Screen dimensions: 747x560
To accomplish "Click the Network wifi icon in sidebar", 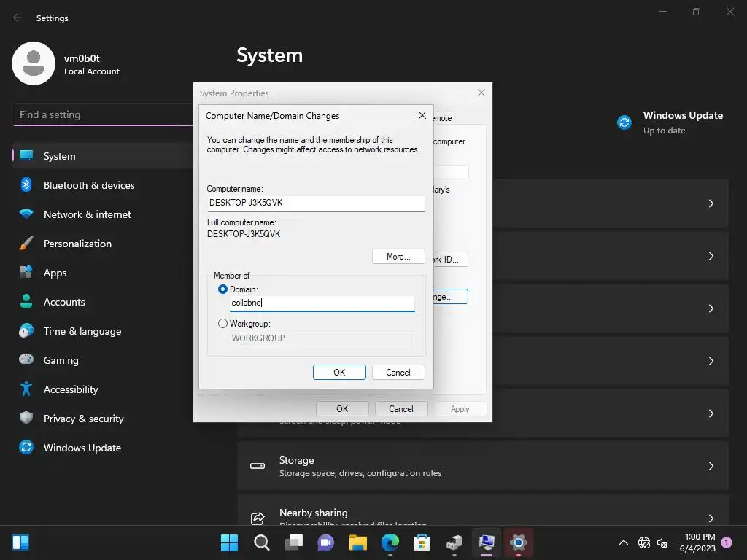I will [26, 214].
